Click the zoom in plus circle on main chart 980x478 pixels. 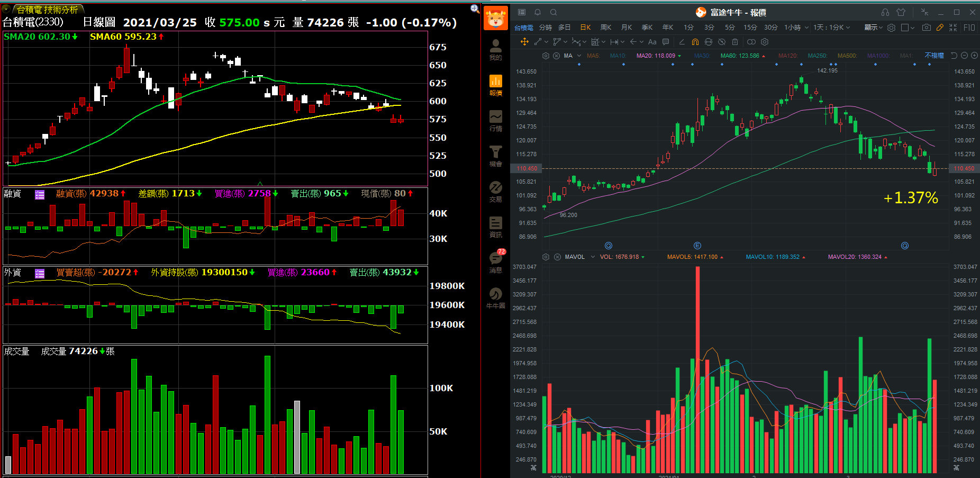click(x=974, y=56)
